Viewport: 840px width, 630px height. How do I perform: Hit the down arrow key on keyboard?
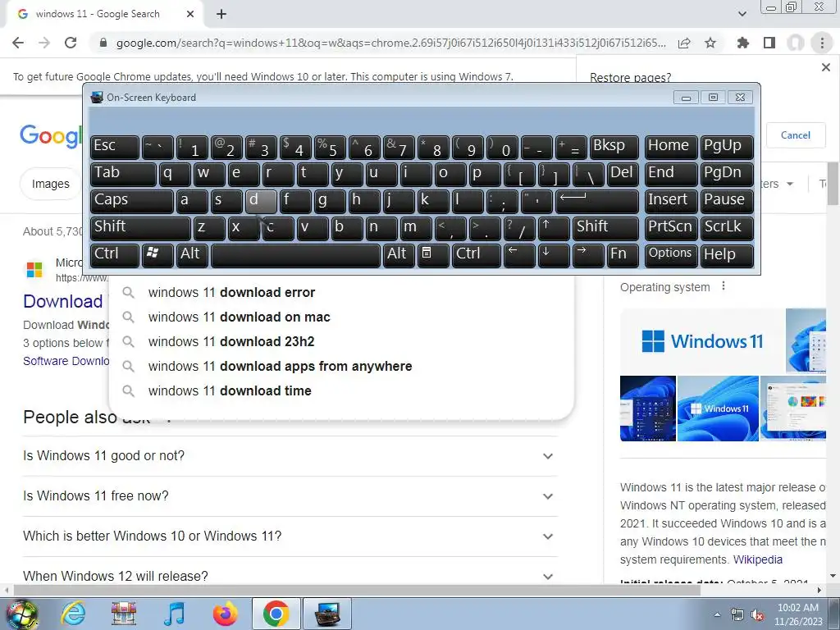(554, 254)
